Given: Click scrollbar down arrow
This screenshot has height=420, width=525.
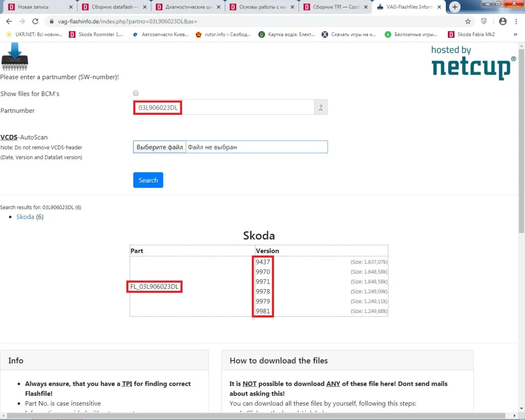Looking at the screenshot, I should [x=521, y=408].
